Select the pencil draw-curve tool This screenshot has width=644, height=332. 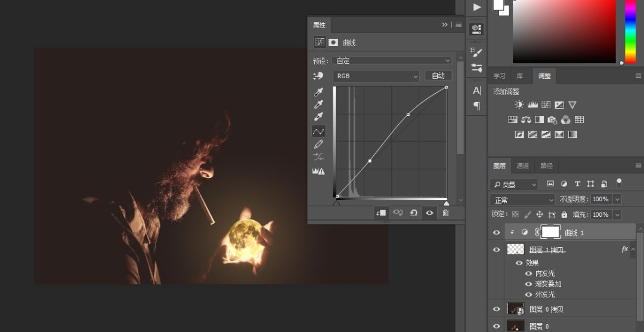tap(318, 145)
